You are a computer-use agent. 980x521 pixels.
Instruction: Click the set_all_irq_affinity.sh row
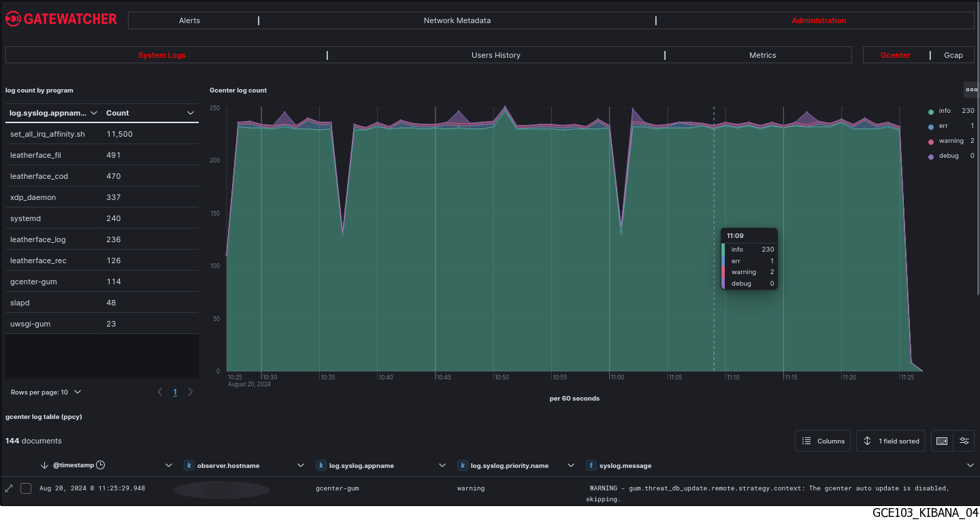[102, 134]
